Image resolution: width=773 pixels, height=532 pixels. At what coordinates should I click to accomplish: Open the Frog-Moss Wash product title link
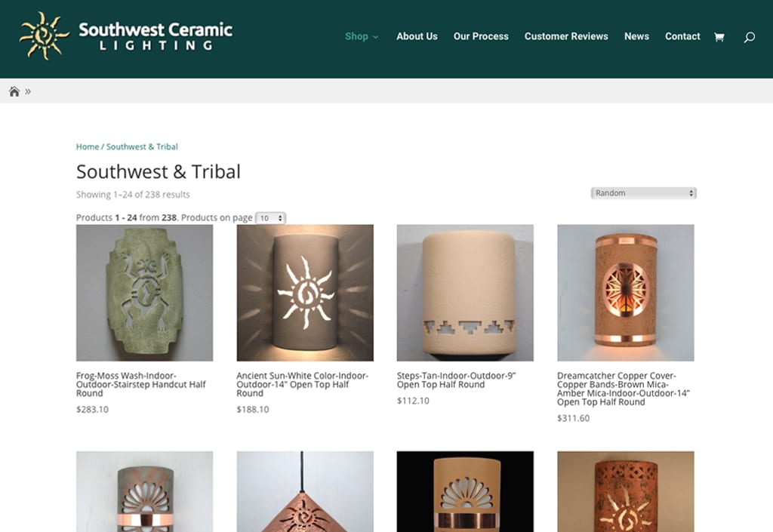point(141,384)
